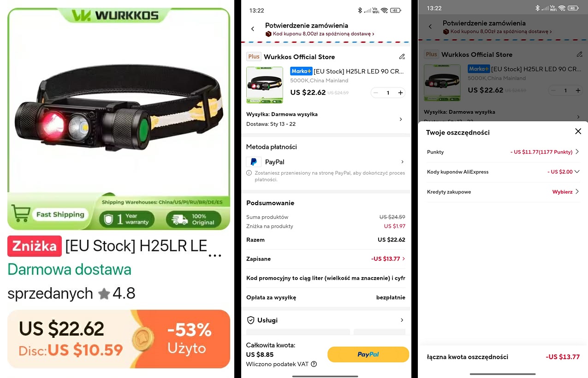Expand the PayPal payment method chevron
Screen dimensions: 588x378
402,162
